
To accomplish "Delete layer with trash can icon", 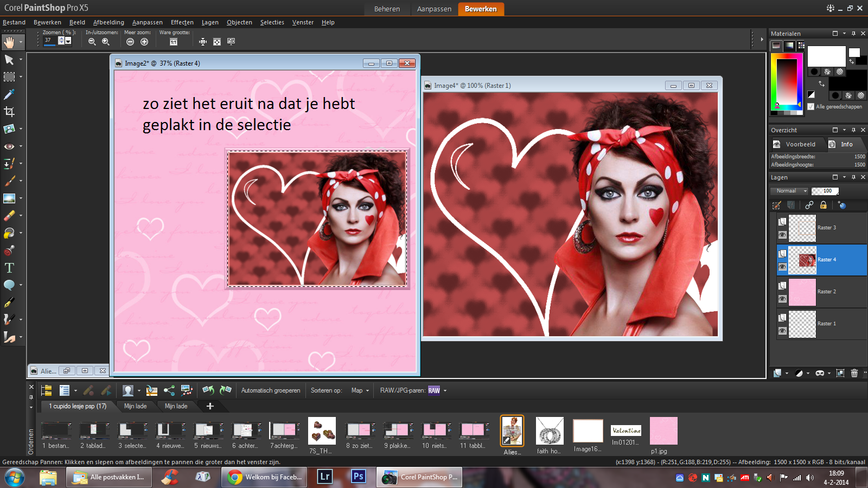I will (x=854, y=373).
